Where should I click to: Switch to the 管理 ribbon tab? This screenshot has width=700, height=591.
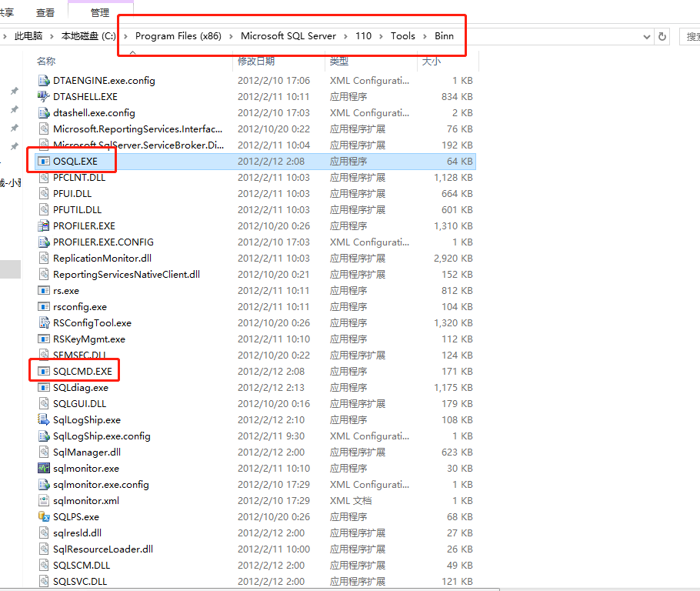pyautogui.click(x=99, y=12)
